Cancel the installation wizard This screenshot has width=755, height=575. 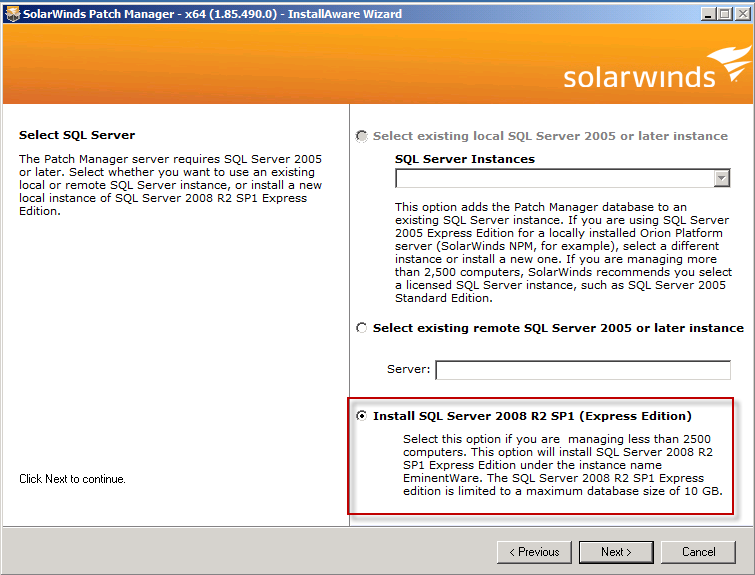pos(698,552)
